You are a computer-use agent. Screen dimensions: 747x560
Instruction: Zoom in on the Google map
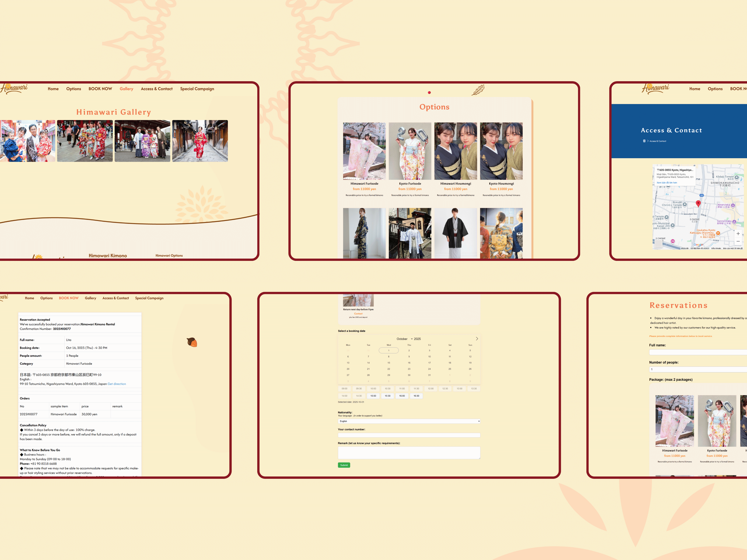tap(738, 234)
